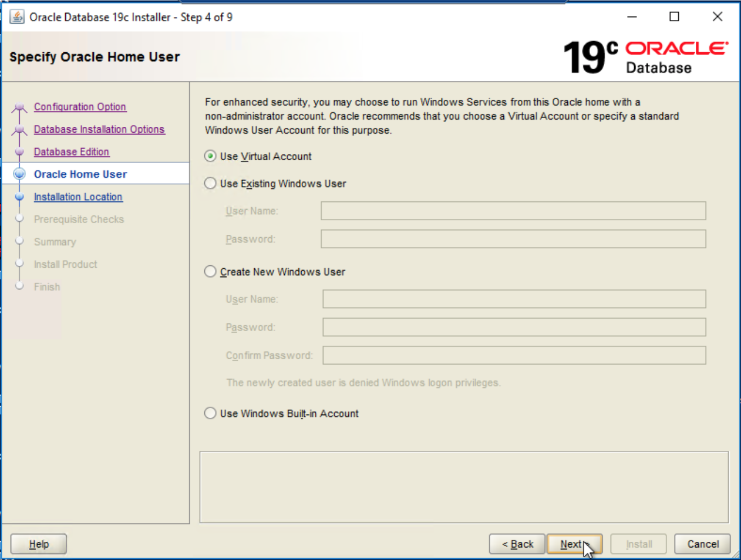
Task: Click the Finish step label
Action: pyautogui.click(x=47, y=286)
